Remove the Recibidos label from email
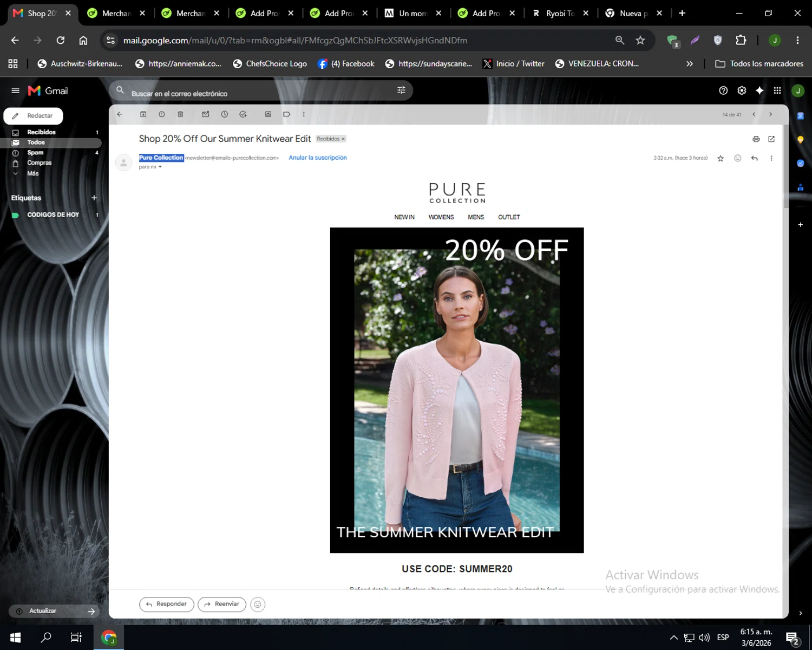This screenshot has height=650, width=812. pyautogui.click(x=343, y=139)
